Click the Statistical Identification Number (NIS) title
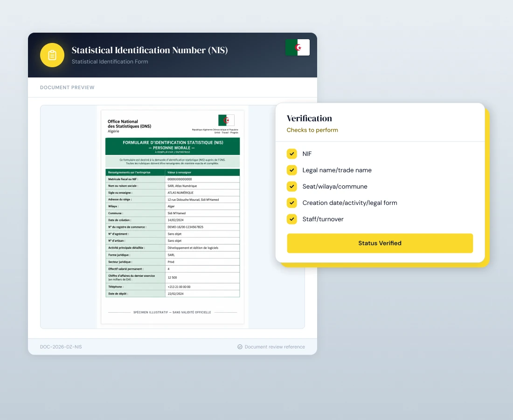This screenshot has width=513, height=420. tap(150, 50)
